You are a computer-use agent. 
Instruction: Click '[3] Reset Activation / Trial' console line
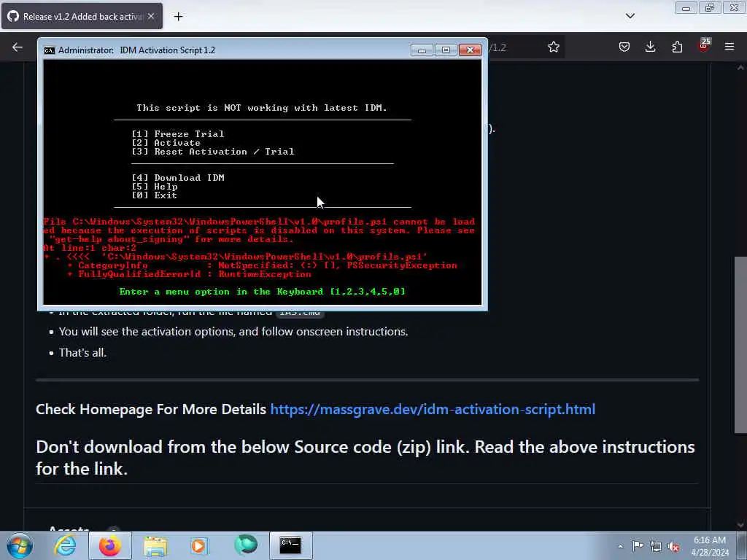(x=213, y=152)
